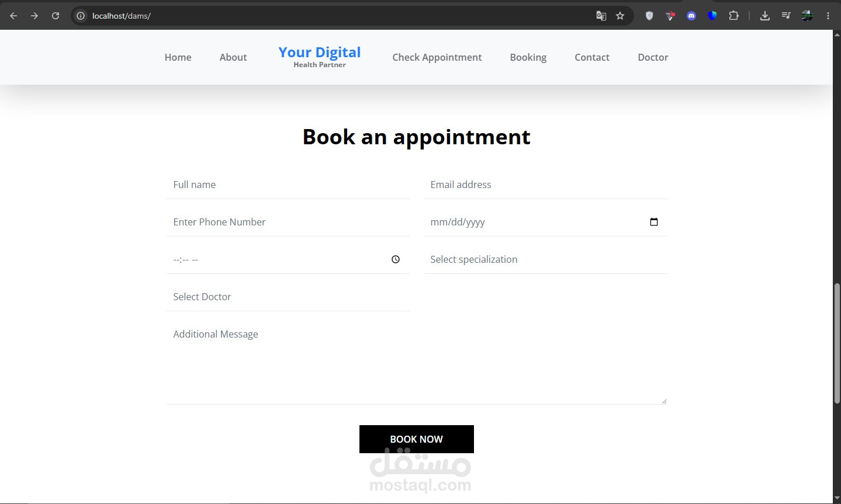Open the media controls icon
The image size is (841, 504).
(x=786, y=16)
